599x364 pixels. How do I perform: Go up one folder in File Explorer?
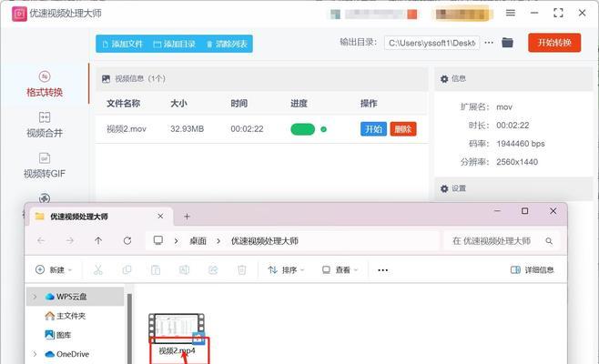click(x=98, y=240)
